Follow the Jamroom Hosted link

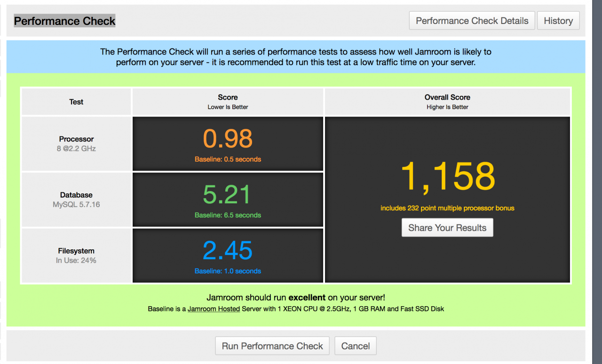(214, 309)
